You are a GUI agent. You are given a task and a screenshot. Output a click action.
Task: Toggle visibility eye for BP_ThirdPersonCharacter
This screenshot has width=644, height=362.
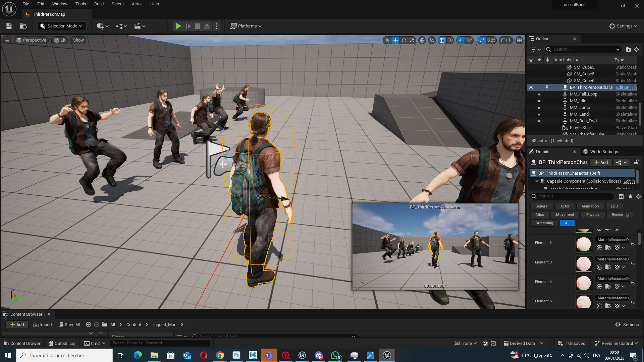pos(531,87)
